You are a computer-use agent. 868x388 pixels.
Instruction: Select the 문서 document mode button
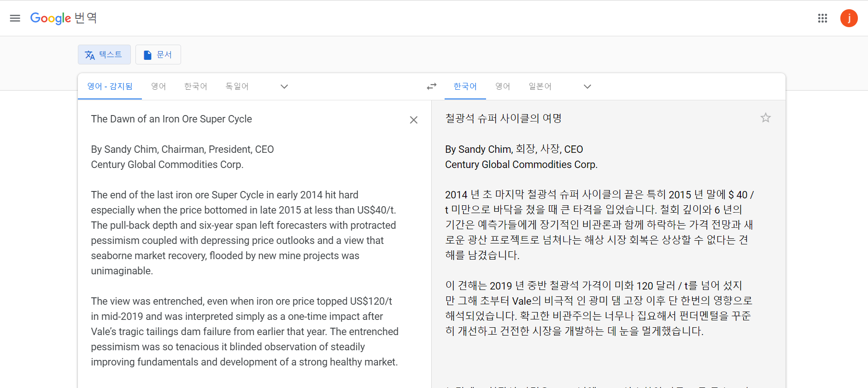(158, 55)
